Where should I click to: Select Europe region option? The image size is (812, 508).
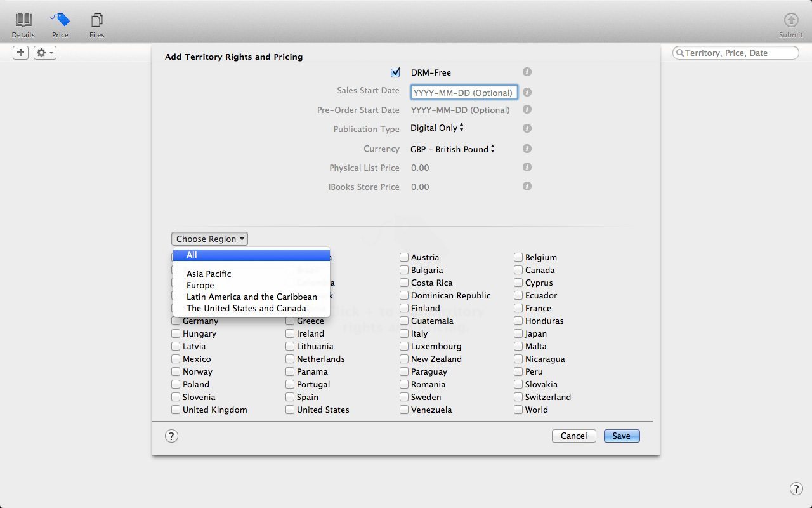click(x=251, y=285)
